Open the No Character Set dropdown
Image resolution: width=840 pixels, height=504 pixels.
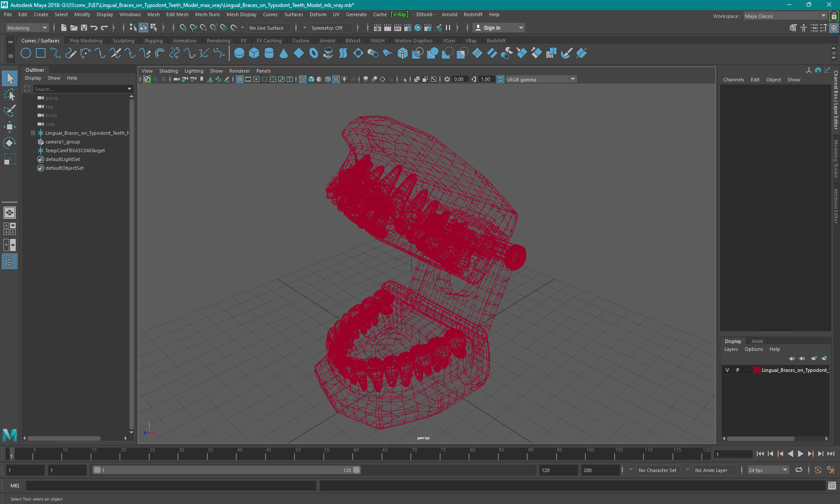[x=658, y=470]
